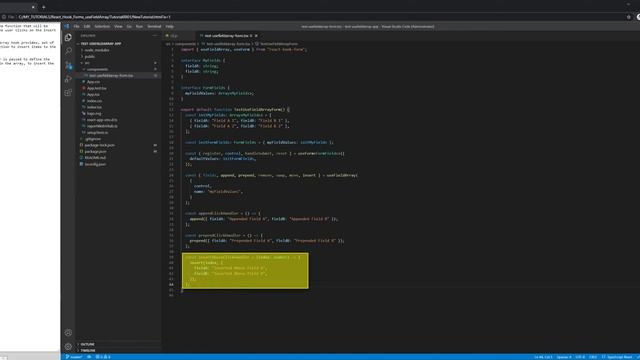Change the Spaces indentation setting
The width and height of the screenshot is (640, 360).
[x=564, y=357]
